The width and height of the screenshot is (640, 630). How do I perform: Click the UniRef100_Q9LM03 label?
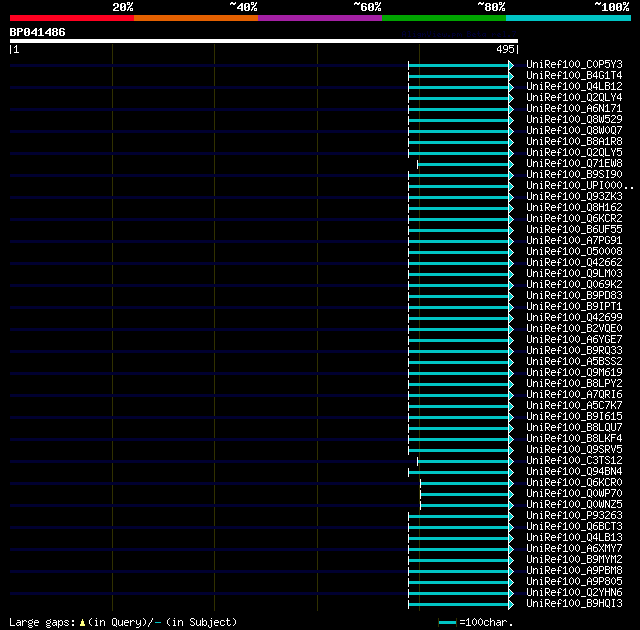click(574, 274)
